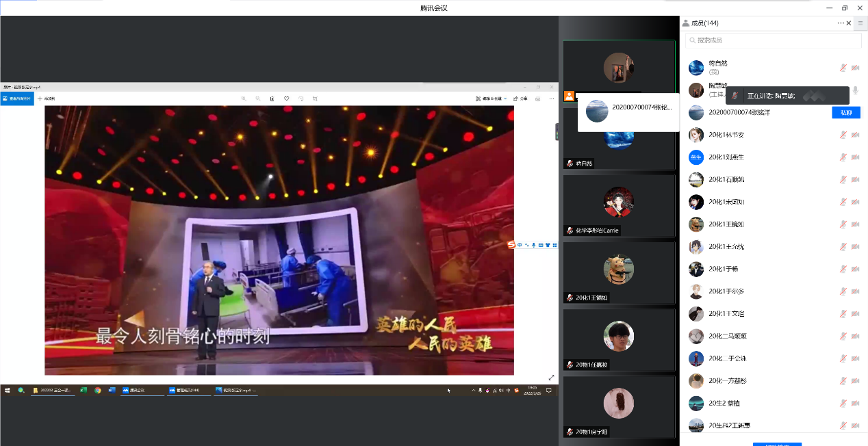
Task: Click Sogou input method S icon
Action: pyautogui.click(x=511, y=245)
